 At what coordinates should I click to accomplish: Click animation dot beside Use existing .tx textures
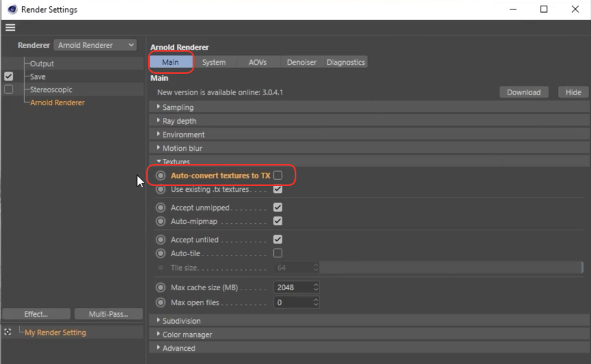160,189
